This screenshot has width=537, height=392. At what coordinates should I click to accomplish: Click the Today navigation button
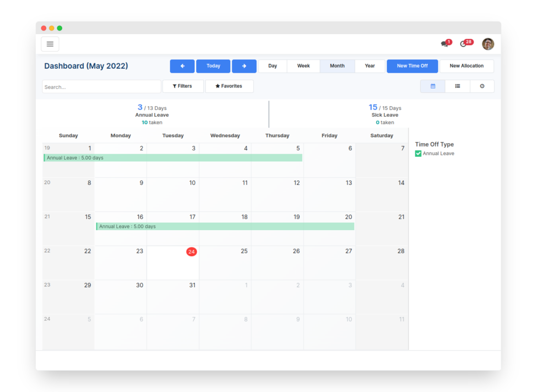tap(213, 66)
